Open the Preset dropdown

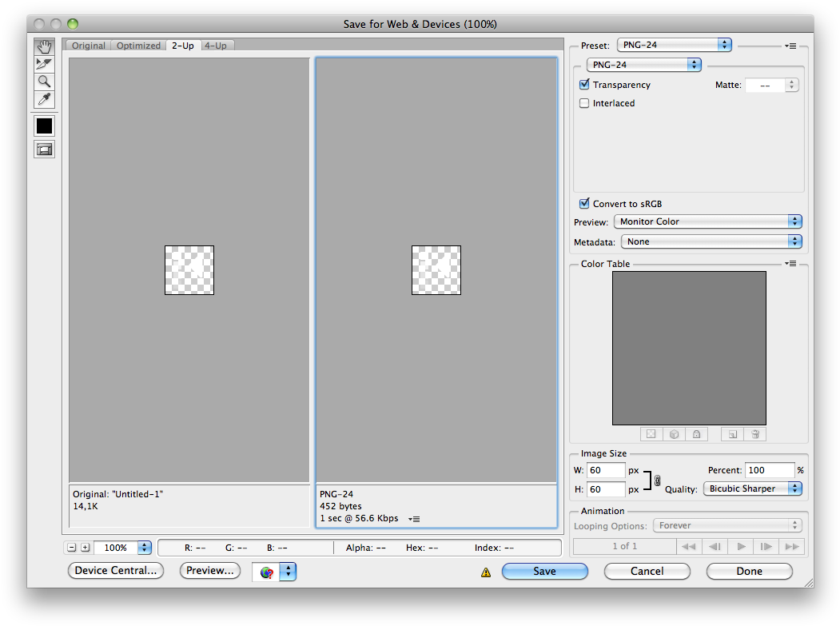click(x=674, y=45)
